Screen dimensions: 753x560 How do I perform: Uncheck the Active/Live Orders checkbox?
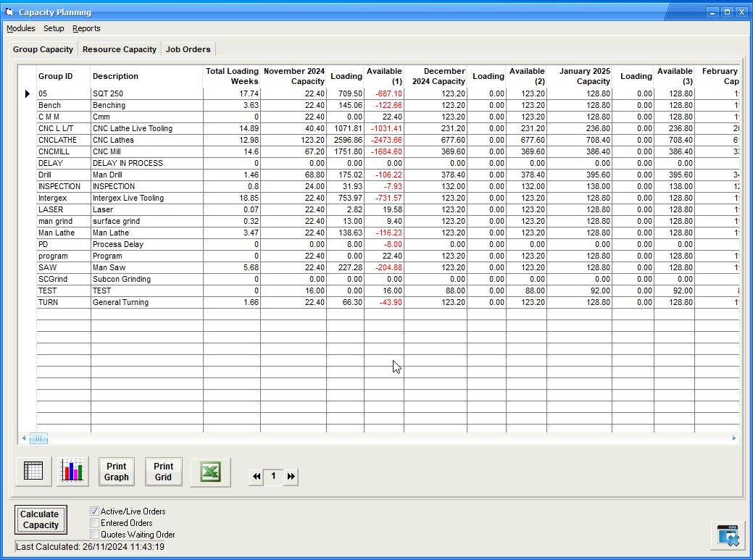point(94,511)
